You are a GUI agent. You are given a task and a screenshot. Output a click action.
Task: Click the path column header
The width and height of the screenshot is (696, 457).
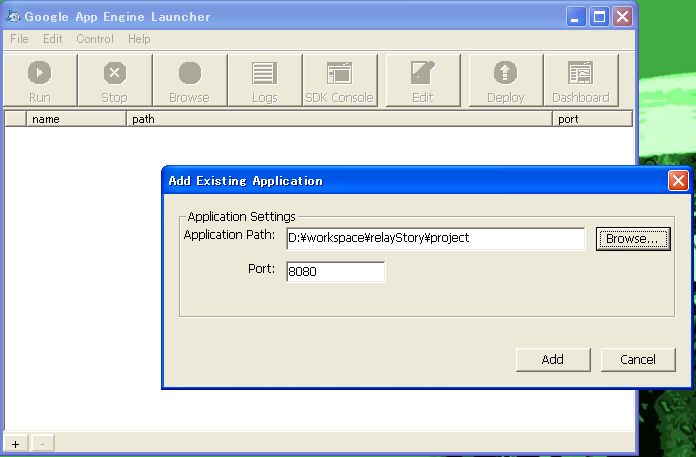(x=340, y=119)
